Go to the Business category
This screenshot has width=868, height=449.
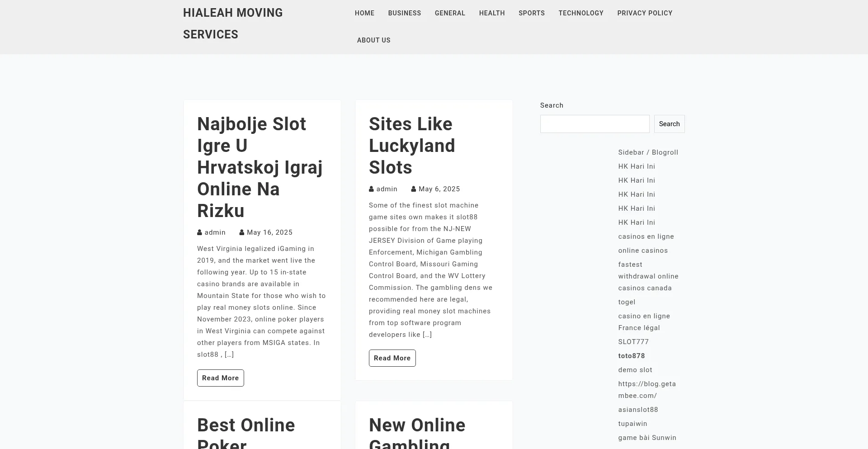[404, 13]
